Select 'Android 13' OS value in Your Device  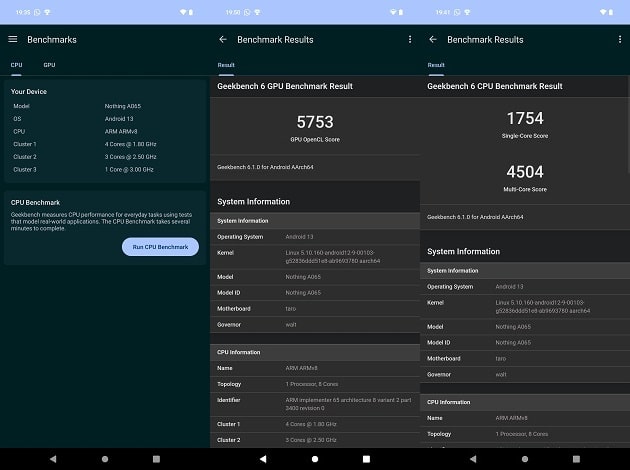pos(119,119)
